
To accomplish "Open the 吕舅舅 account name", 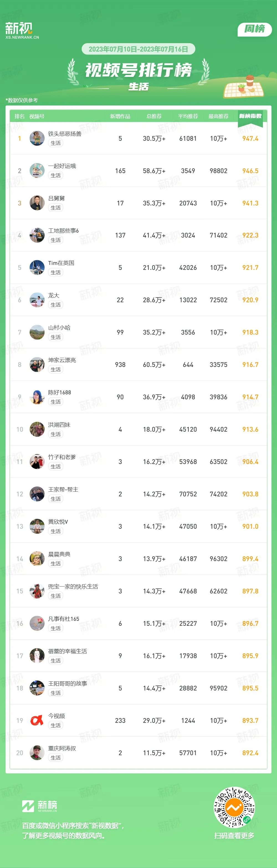I will pos(56,199).
